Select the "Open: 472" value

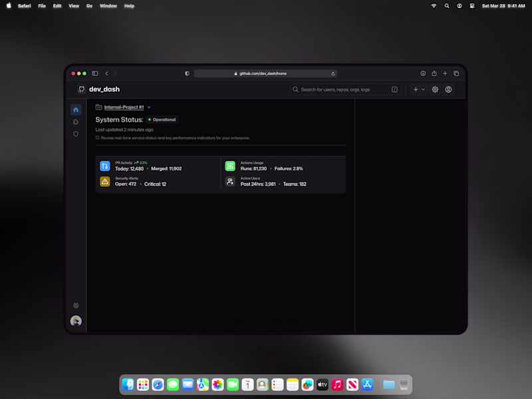126,184
